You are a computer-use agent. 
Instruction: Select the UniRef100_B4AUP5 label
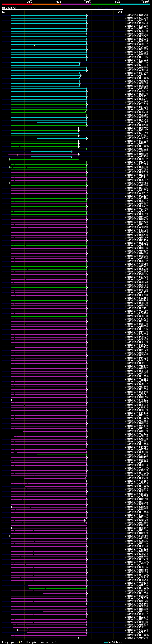136,248
